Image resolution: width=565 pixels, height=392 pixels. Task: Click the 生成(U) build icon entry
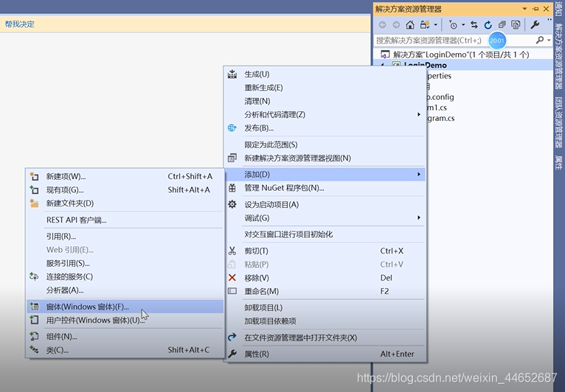[325, 74]
